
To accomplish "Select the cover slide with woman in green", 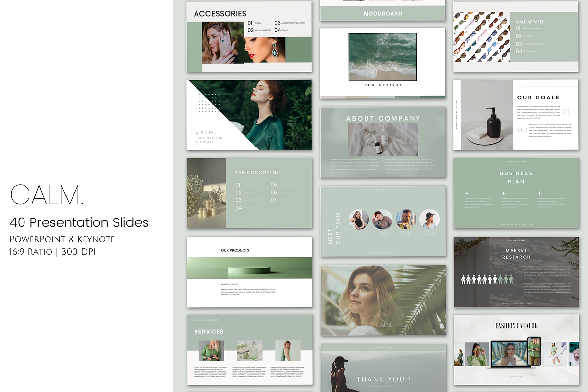I will pyautogui.click(x=249, y=115).
